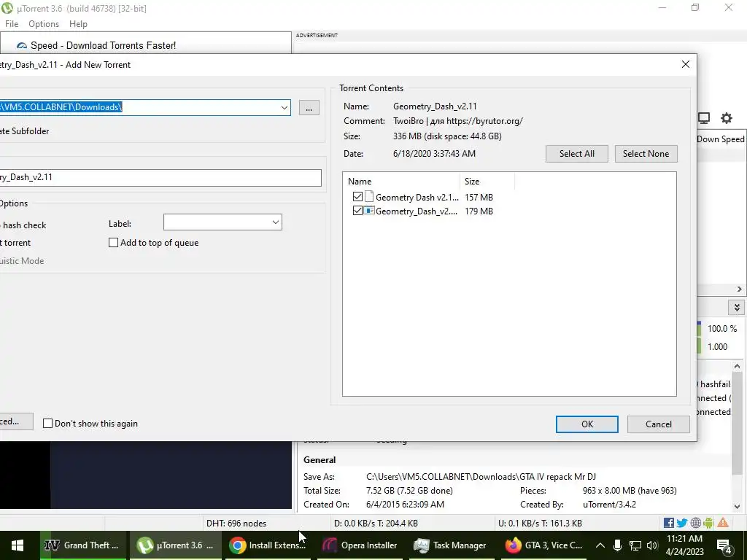Open uTorrent preferences gear icon
The image size is (747, 560).
(x=726, y=117)
